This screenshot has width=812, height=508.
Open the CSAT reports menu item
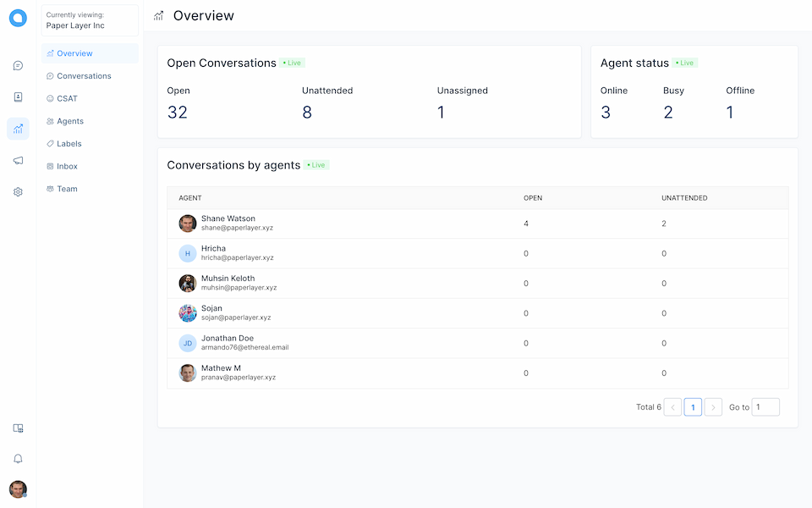[x=90, y=98]
